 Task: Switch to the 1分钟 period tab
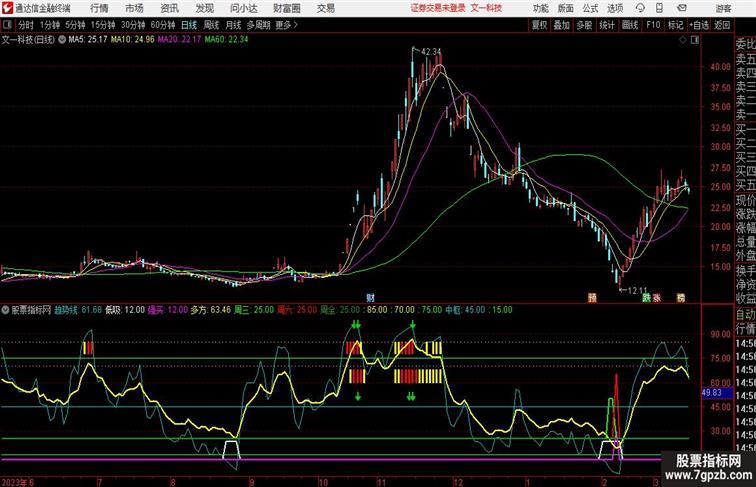click(x=50, y=25)
